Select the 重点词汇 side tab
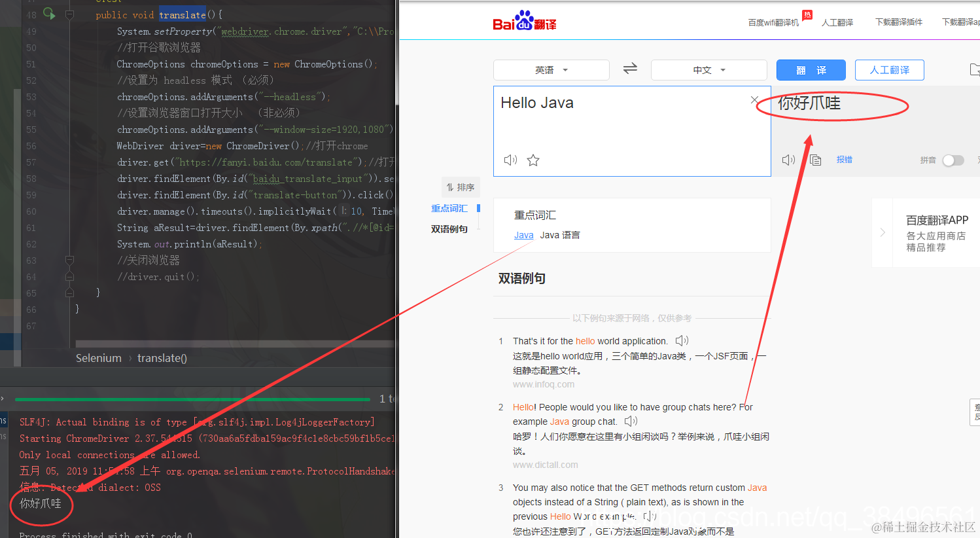This screenshot has height=538, width=980. 449,208
